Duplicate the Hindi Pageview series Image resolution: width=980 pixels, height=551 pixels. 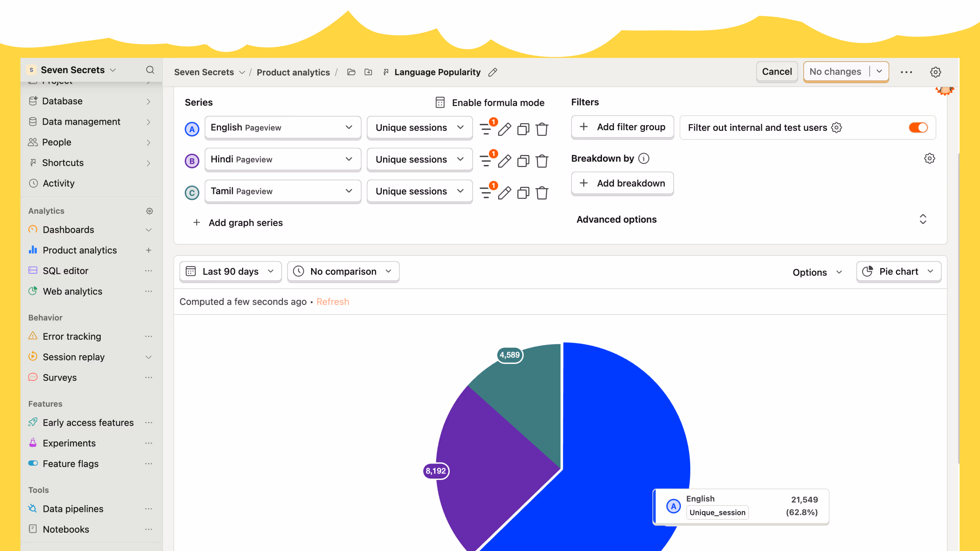click(523, 161)
